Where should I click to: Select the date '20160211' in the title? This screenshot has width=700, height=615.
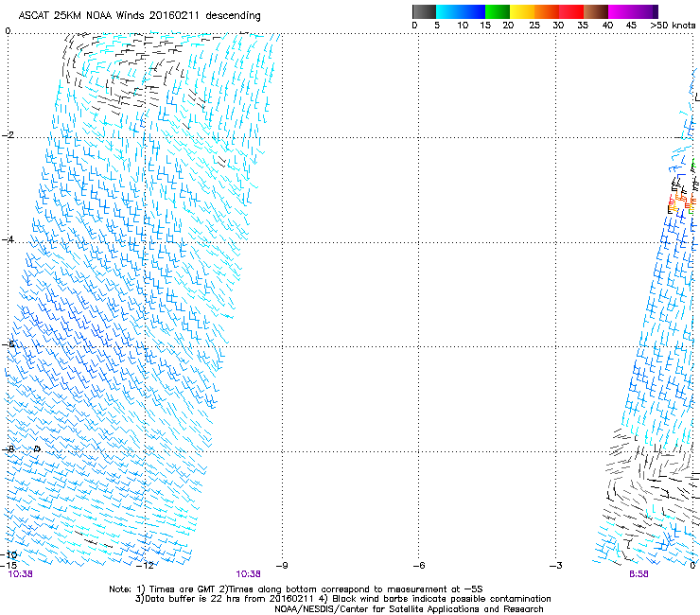[174, 15]
